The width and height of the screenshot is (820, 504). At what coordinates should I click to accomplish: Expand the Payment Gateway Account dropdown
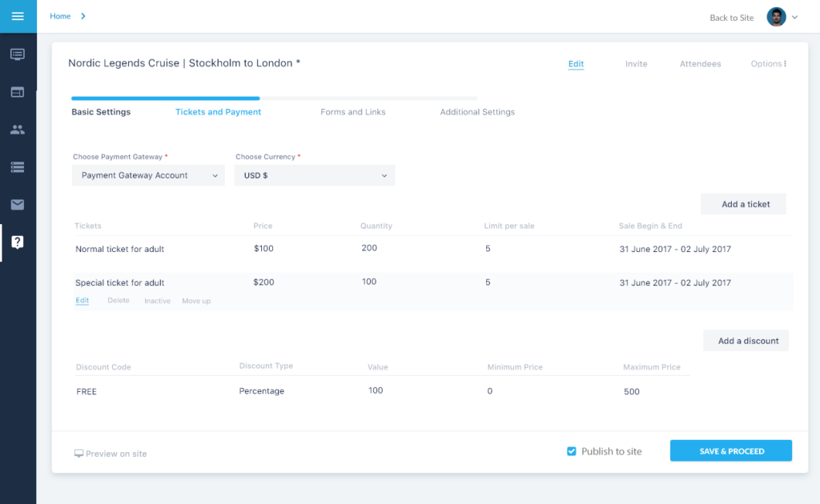coord(148,175)
